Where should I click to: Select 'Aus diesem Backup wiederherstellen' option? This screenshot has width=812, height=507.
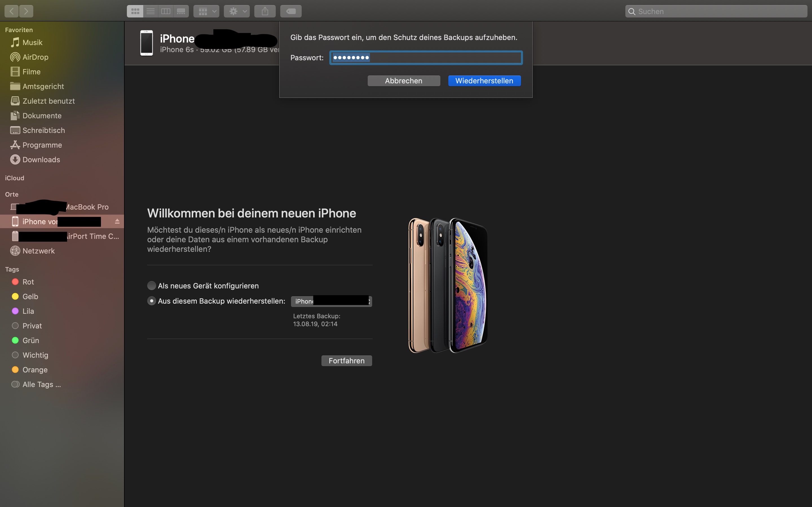(152, 301)
